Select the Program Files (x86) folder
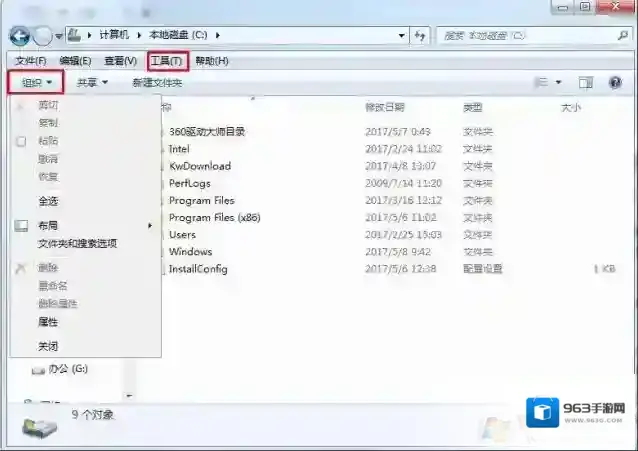This screenshot has width=638, height=451. pyautogui.click(x=214, y=217)
